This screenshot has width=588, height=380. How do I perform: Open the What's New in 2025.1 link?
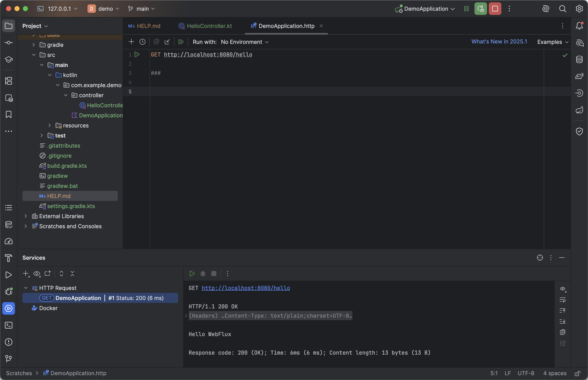(499, 42)
